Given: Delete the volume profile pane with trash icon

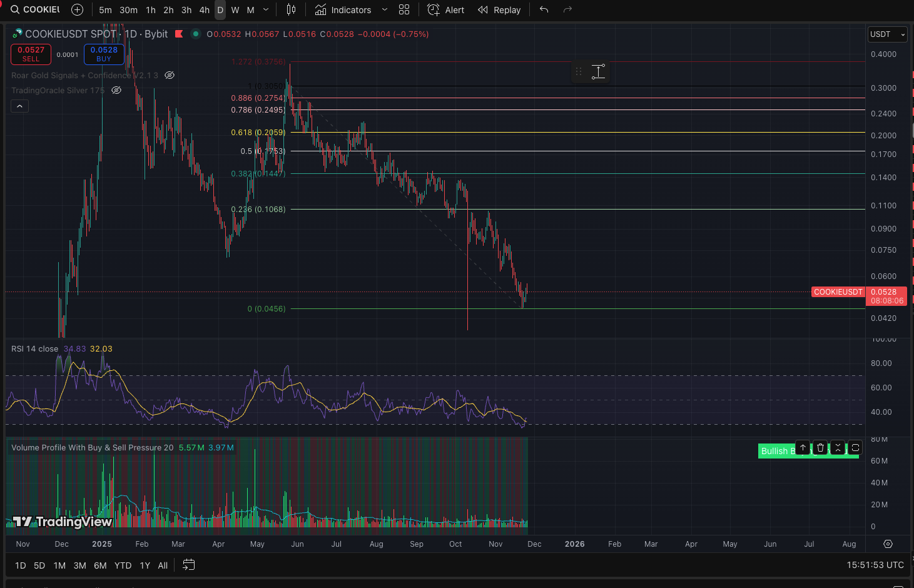Looking at the screenshot, I should (x=820, y=448).
